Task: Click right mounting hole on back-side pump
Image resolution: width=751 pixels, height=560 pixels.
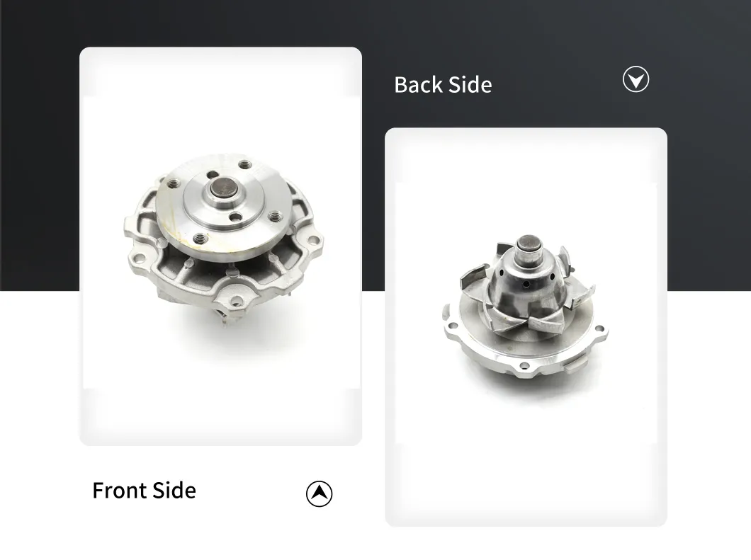Action: (599, 328)
